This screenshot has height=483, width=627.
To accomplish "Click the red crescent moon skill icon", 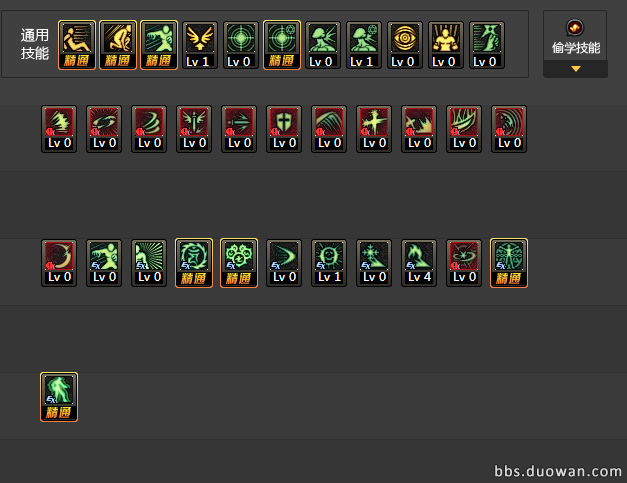I will coord(59,263).
